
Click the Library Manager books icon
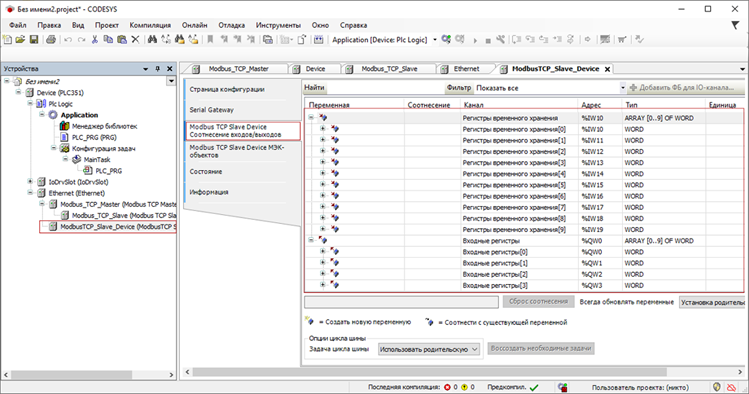tap(64, 126)
